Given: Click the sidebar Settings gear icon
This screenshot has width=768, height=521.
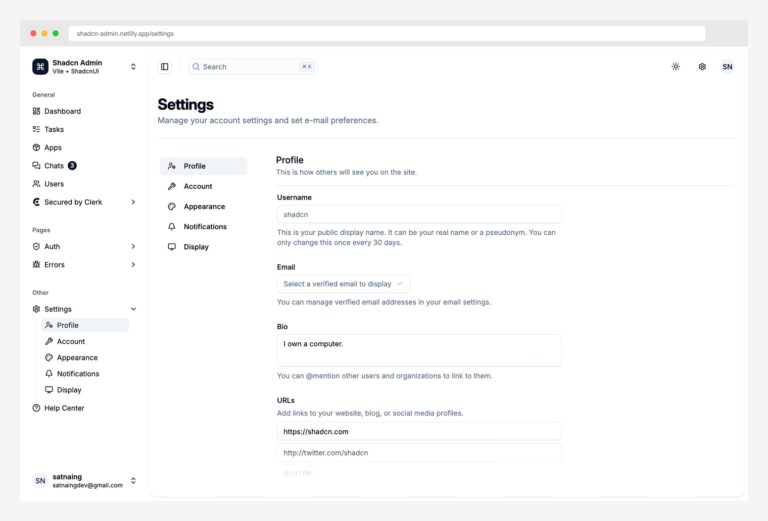Looking at the screenshot, I should tap(36, 309).
